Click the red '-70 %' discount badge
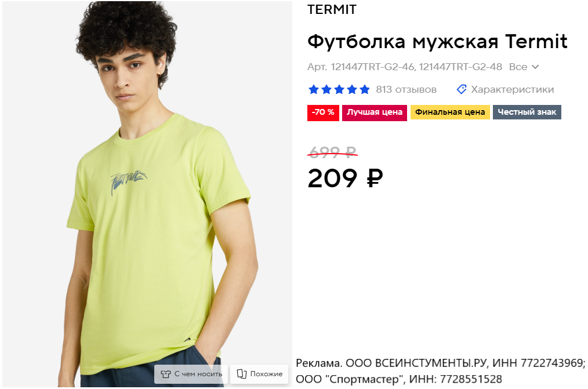The width and height of the screenshot is (588, 389). [x=323, y=112]
